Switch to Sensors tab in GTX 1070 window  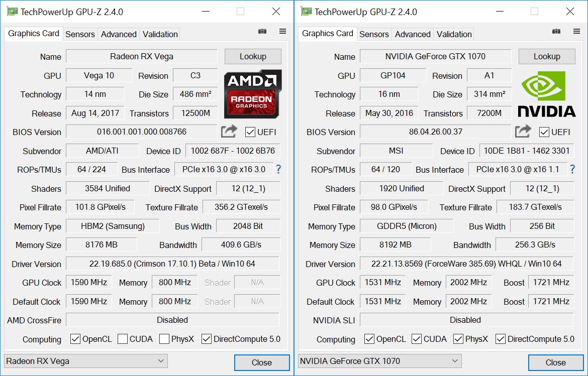[374, 34]
